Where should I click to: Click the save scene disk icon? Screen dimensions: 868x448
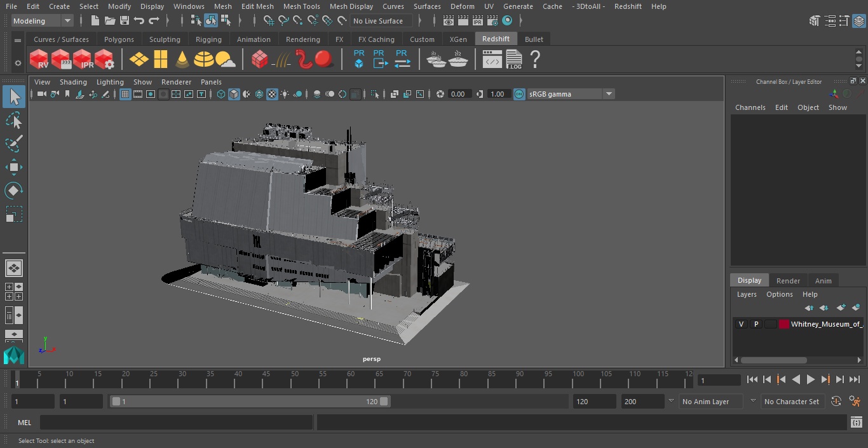(x=124, y=21)
